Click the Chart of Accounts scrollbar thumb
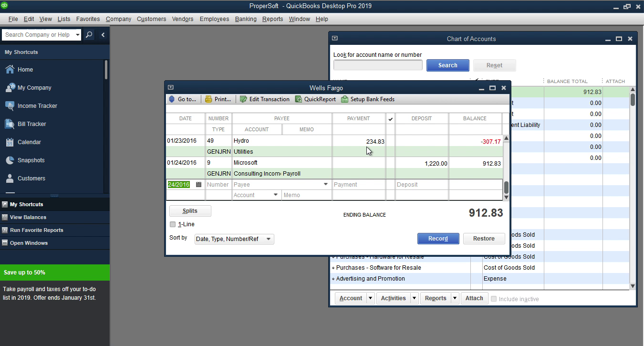 pos(633,99)
